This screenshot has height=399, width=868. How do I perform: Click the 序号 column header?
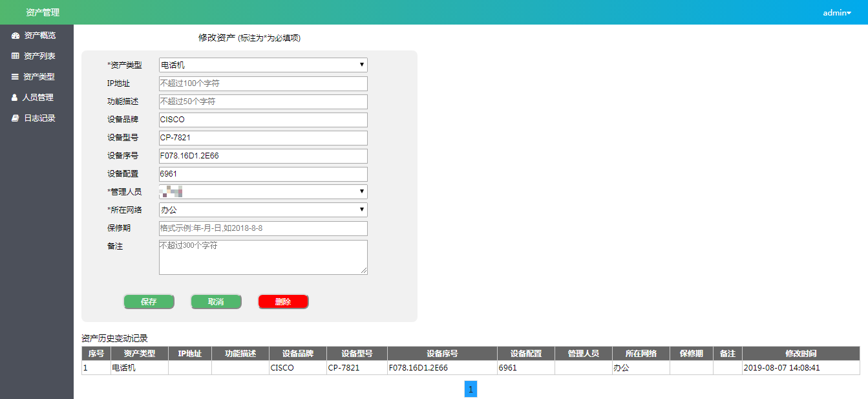tap(96, 354)
